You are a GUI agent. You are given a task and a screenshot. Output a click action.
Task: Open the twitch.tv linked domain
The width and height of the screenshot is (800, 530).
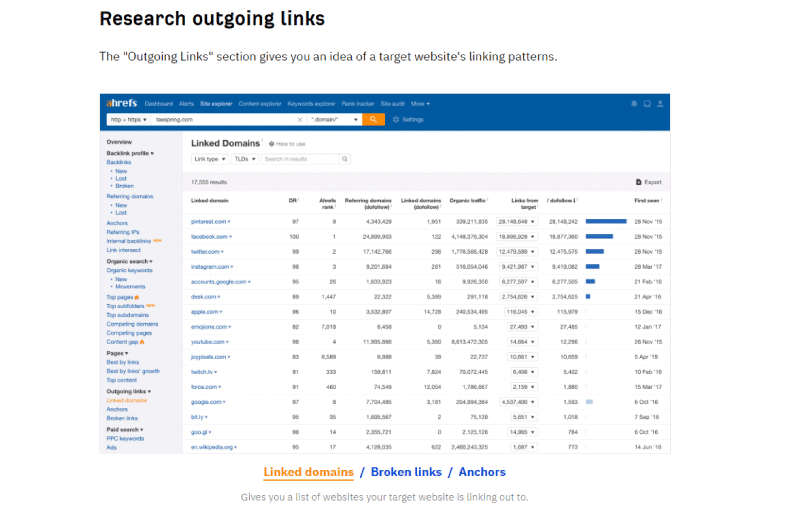202,372
